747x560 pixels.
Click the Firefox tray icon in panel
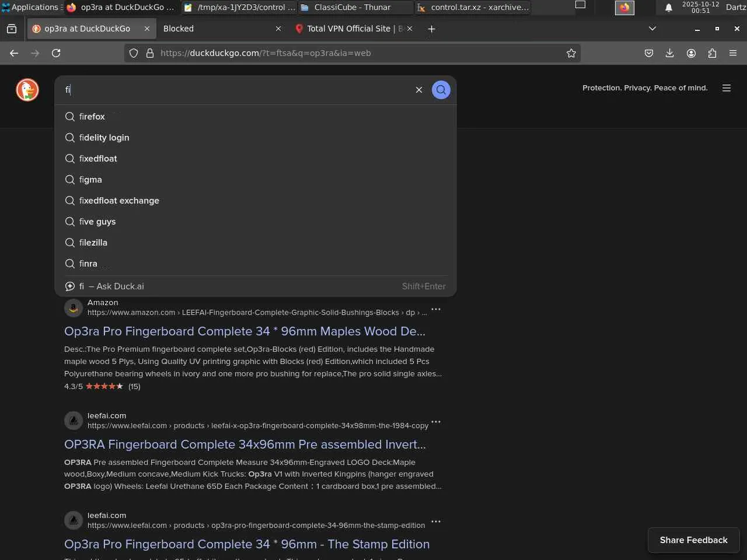(624, 7)
